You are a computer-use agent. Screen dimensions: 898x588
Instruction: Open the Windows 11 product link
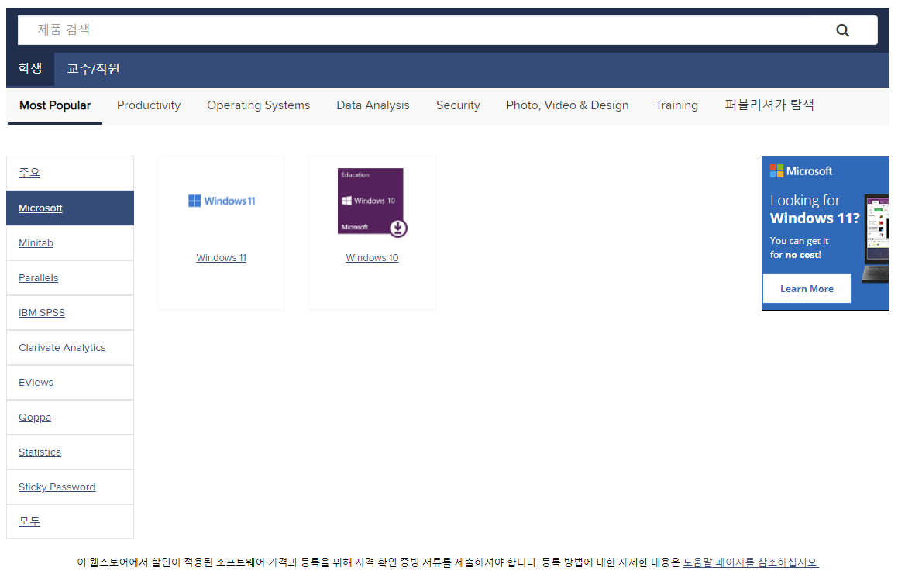coord(221,258)
